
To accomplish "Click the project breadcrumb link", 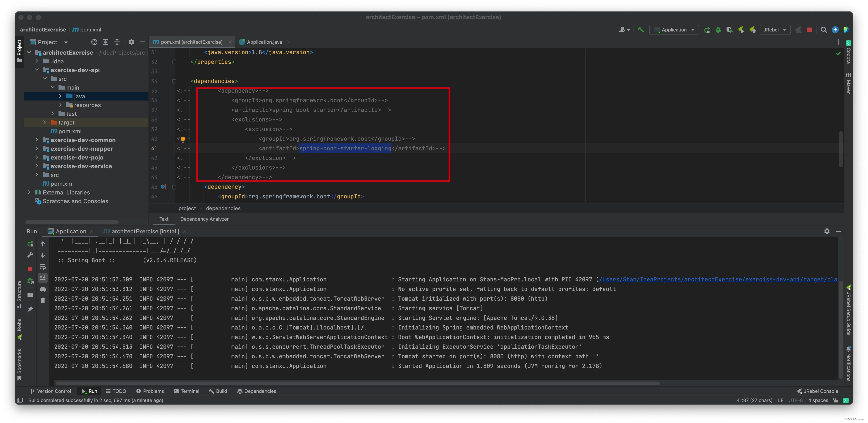I will pyautogui.click(x=187, y=208).
